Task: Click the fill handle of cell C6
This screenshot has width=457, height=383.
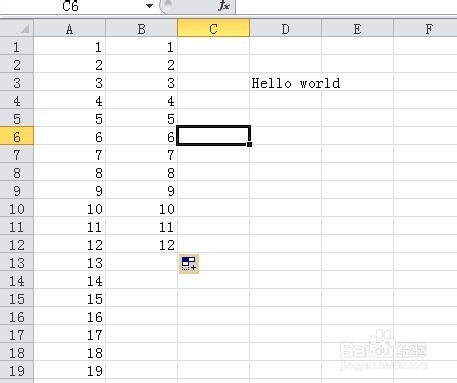Action: 249,144
